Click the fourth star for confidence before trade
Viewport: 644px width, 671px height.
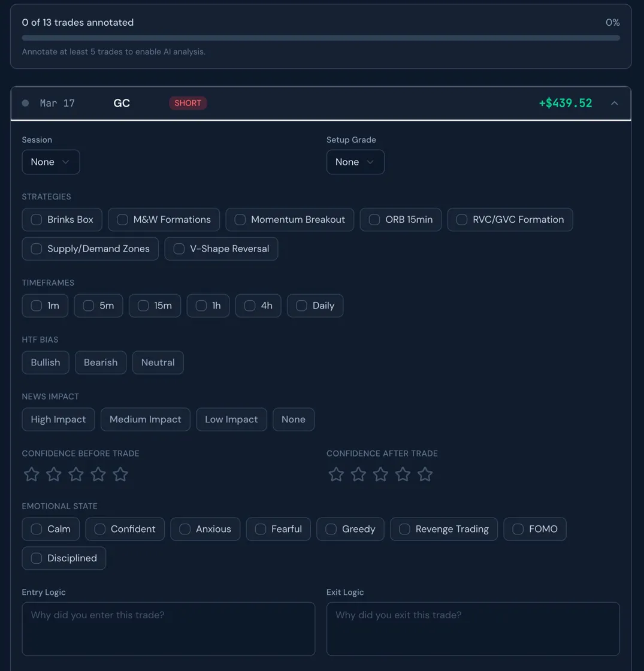pyautogui.click(x=98, y=474)
